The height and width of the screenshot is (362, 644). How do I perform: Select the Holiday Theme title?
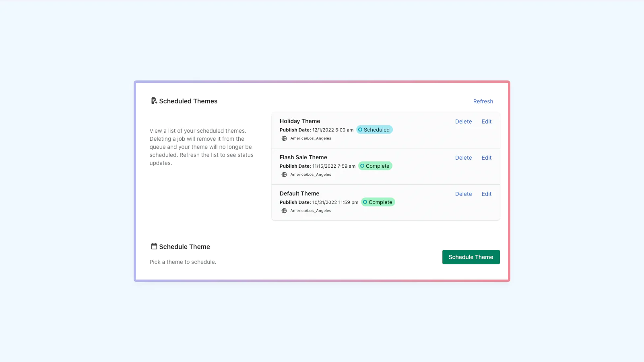coord(300,121)
